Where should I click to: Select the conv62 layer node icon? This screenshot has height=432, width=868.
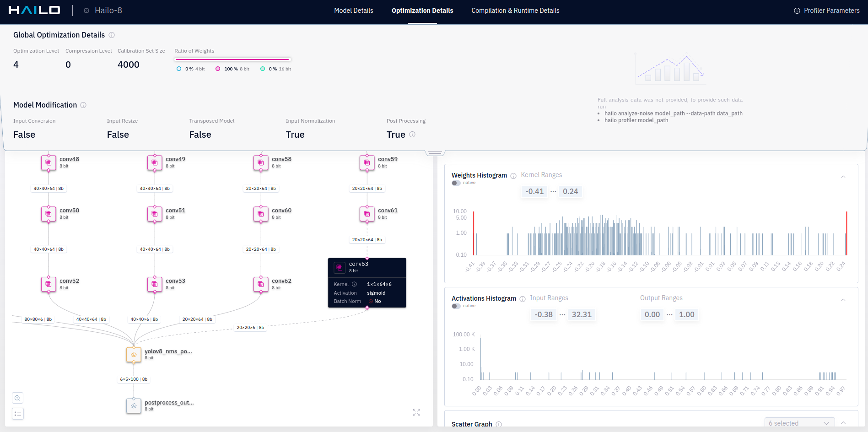pyautogui.click(x=261, y=284)
